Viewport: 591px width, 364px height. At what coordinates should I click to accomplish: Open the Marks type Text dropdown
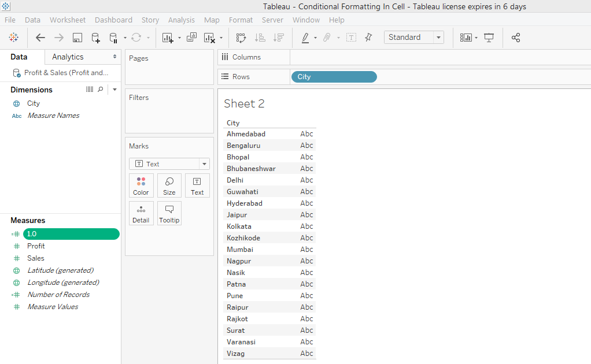tap(204, 164)
